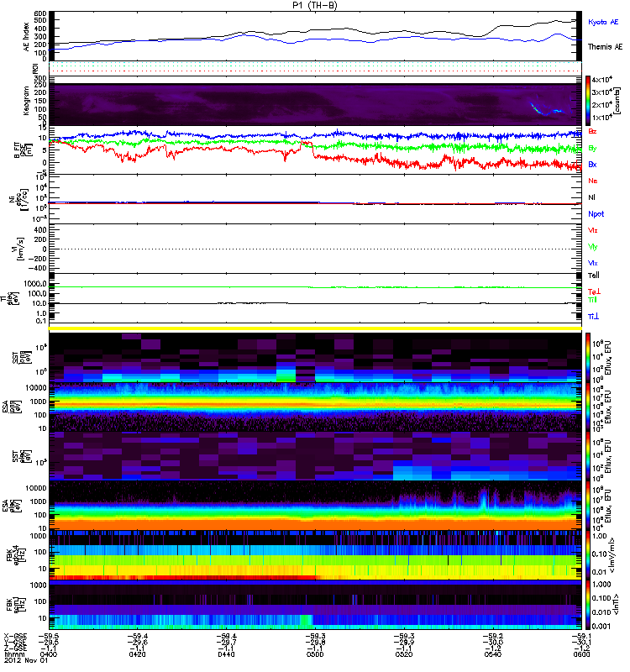This screenshot has width=630, height=672.
Task: Click the "0420" time axis label
Action: click(x=137, y=654)
